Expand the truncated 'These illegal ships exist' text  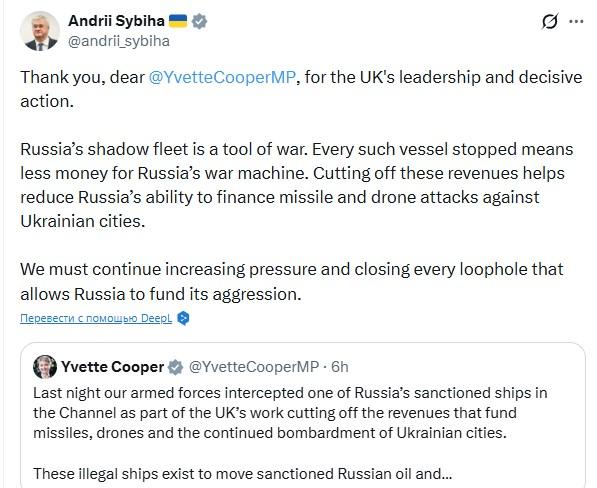pyautogui.click(x=243, y=474)
